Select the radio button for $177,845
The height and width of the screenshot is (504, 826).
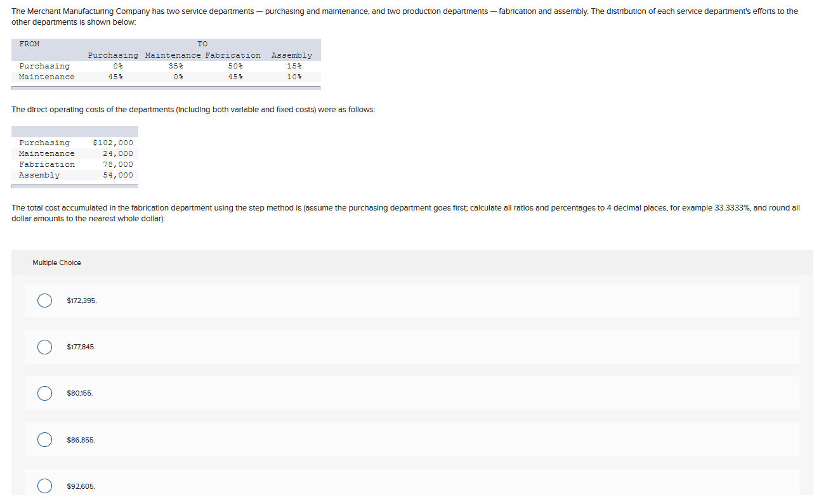(44, 347)
